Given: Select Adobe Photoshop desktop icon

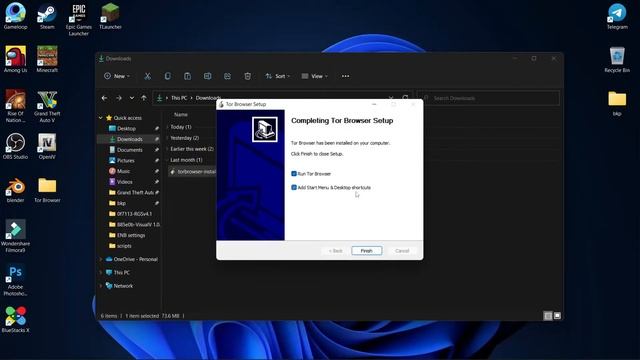Looking at the screenshot, I should tap(16, 280).
